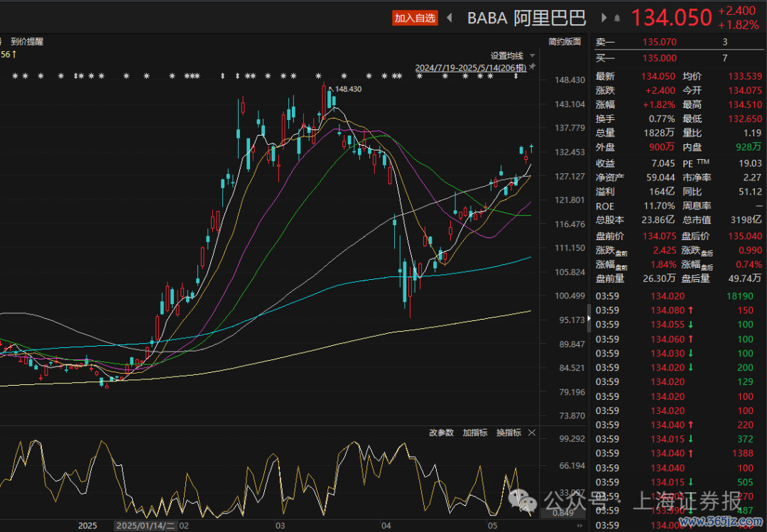Click the bell alert icon beside BABA

(617, 18)
